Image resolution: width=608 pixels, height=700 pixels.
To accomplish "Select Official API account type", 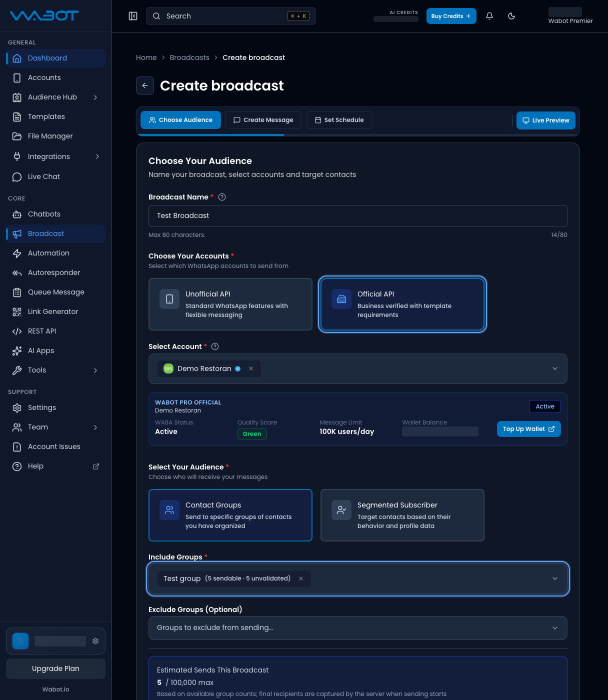I will click(402, 304).
